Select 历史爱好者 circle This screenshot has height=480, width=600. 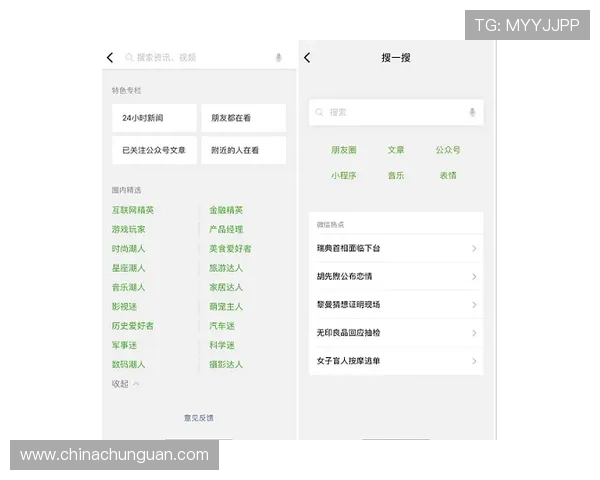[x=133, y=326]
